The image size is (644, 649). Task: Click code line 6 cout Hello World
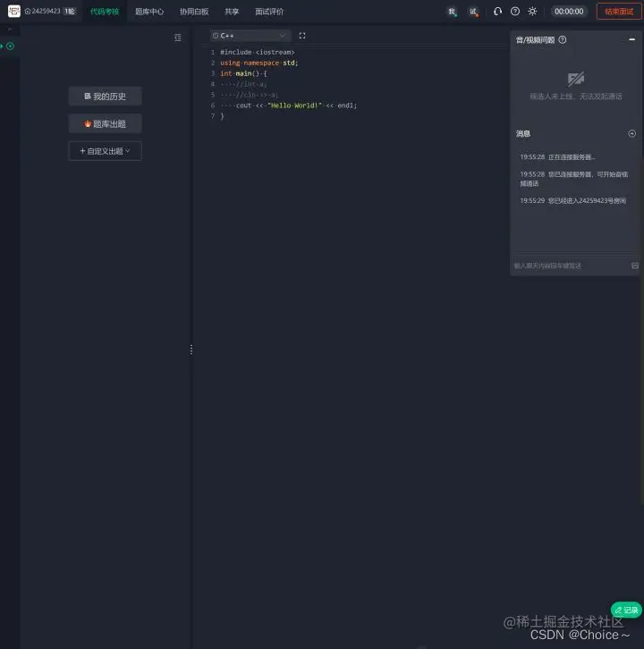coord(288,105)
